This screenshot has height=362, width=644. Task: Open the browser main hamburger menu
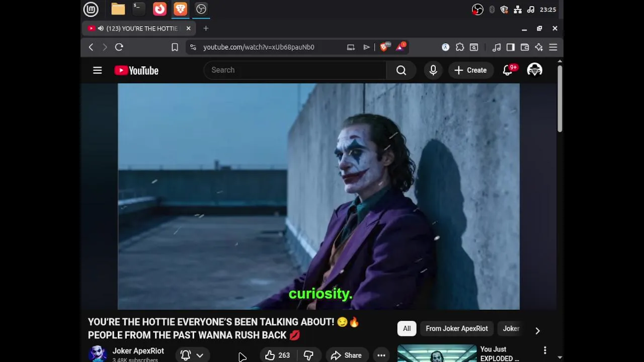[x=553, y=47]
